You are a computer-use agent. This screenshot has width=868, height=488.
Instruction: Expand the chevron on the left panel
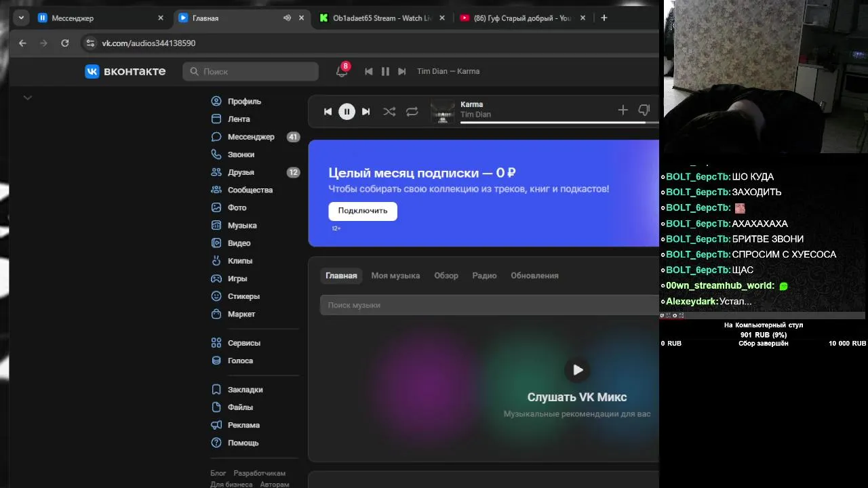[x=28, y=98]
